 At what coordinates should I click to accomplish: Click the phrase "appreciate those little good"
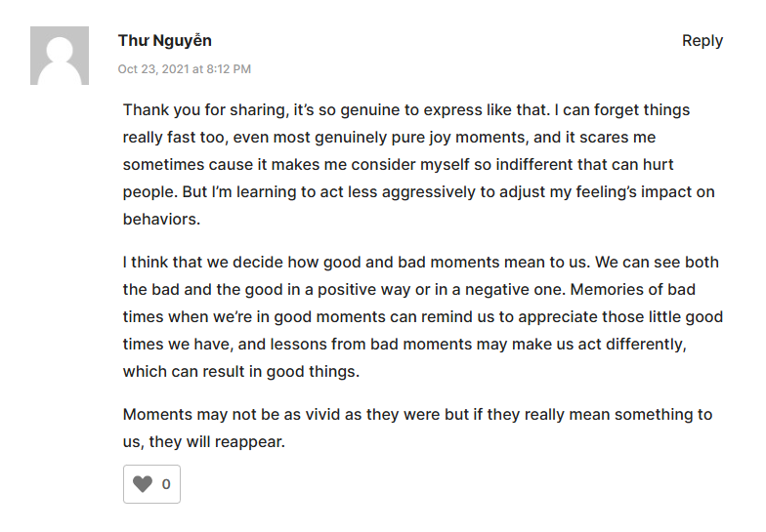click(x=621, y=317)
